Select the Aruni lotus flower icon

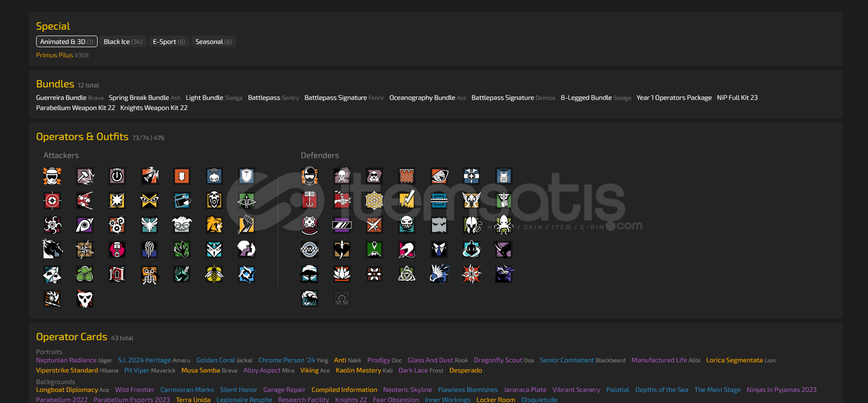point(342,274)
